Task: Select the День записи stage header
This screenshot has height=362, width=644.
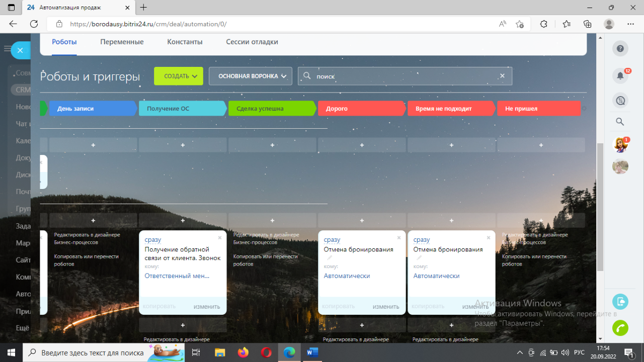Action: click(93, 109)
